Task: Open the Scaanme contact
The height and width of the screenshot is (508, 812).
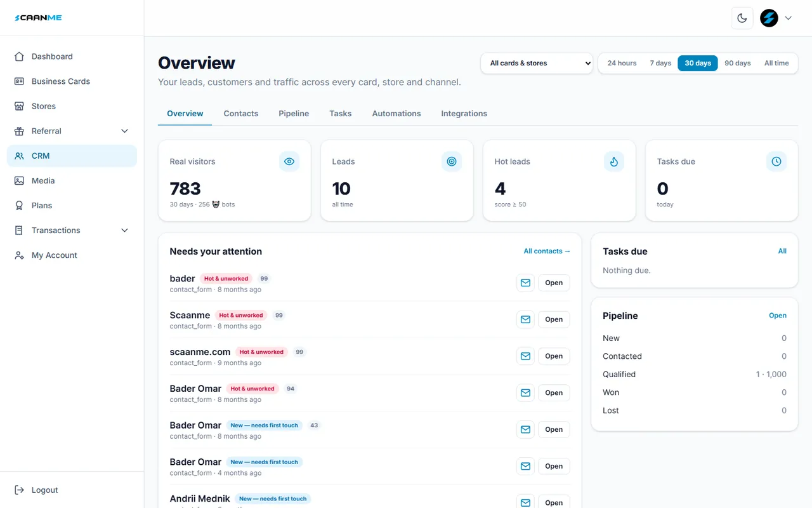Action: [554, 319]
